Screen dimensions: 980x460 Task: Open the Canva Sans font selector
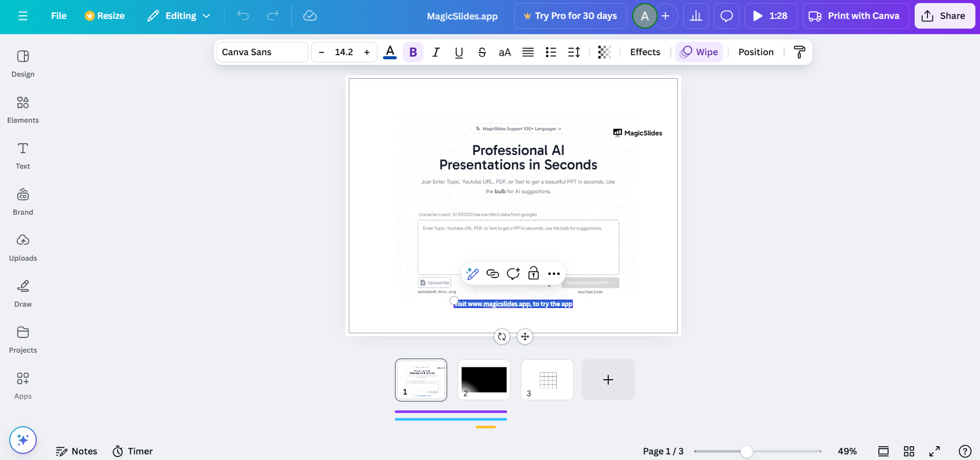tap(262, 52)
